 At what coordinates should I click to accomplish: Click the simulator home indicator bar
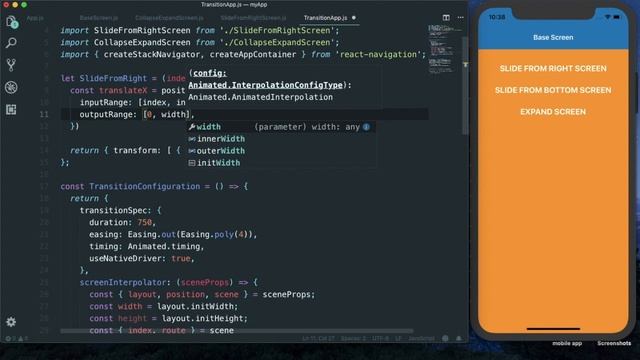coord(553,328)
